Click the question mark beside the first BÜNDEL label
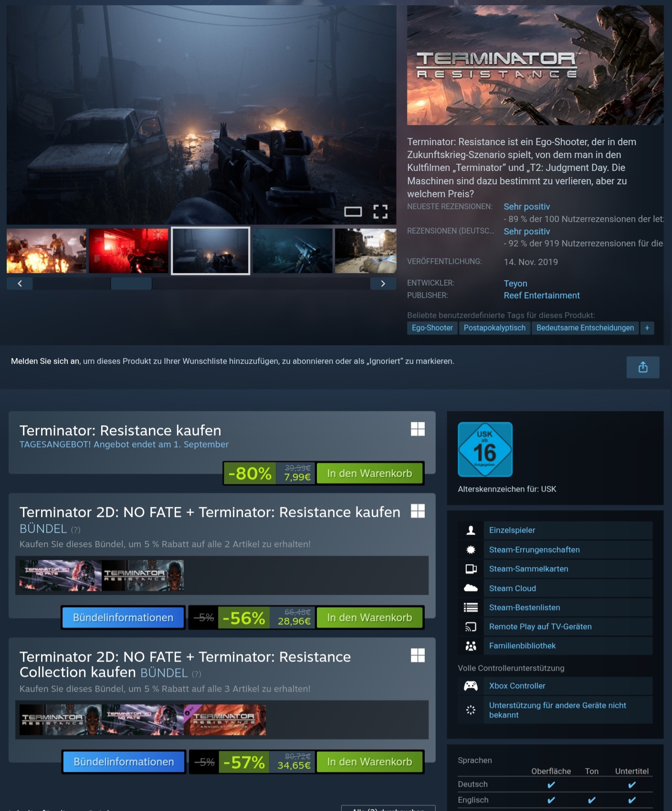Image resolution: width=672 pixels, height=811 pixels. 76,530
